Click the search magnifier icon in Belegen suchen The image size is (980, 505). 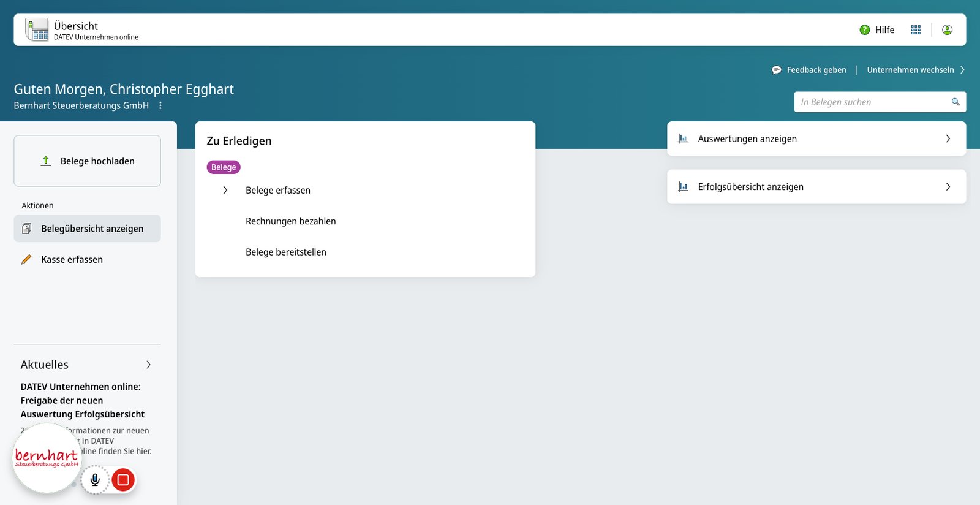(x=956, y=102)
